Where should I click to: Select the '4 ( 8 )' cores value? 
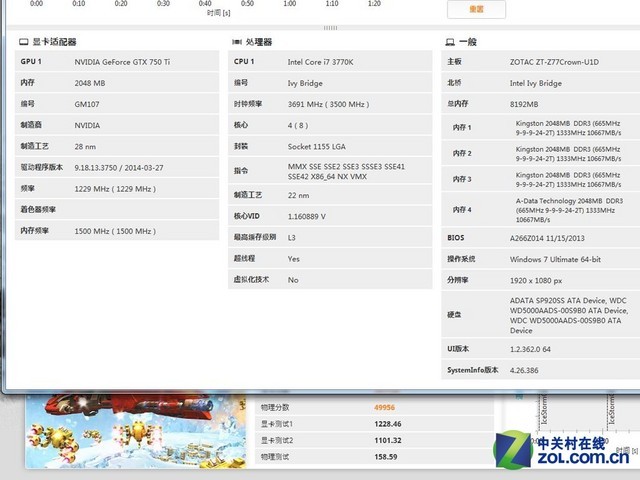click(x=298, y=125)
